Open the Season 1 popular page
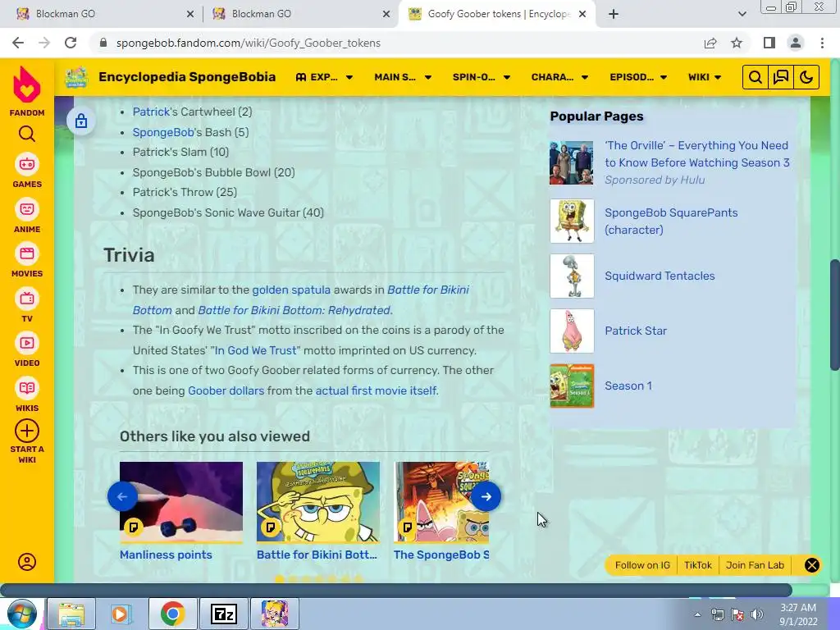 click(x=628, y=386)
